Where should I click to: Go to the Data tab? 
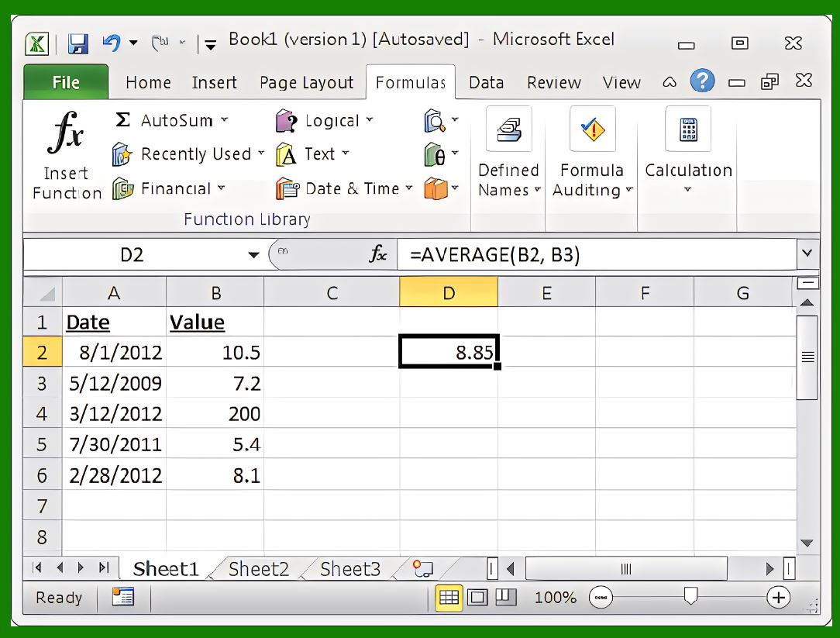coord(487,83)
